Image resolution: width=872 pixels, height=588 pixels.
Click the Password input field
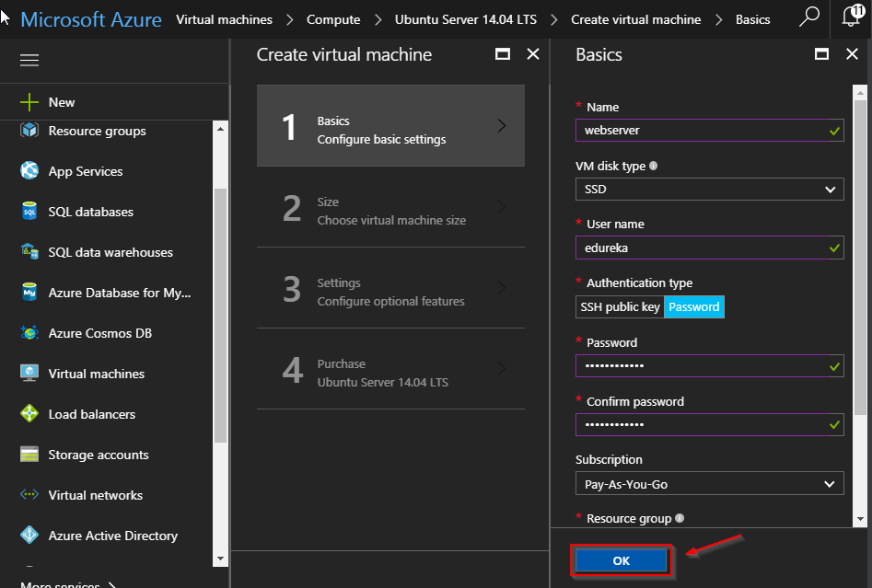(x=710, y=365)
